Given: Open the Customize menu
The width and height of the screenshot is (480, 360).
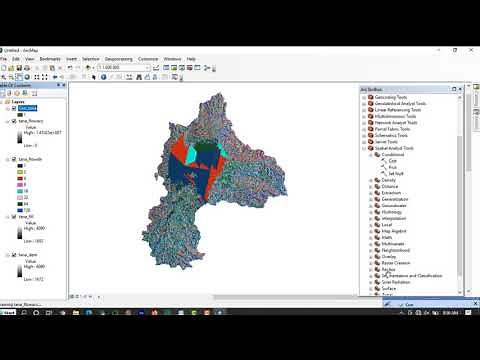Looking at the screenshot, I should 148,59.
